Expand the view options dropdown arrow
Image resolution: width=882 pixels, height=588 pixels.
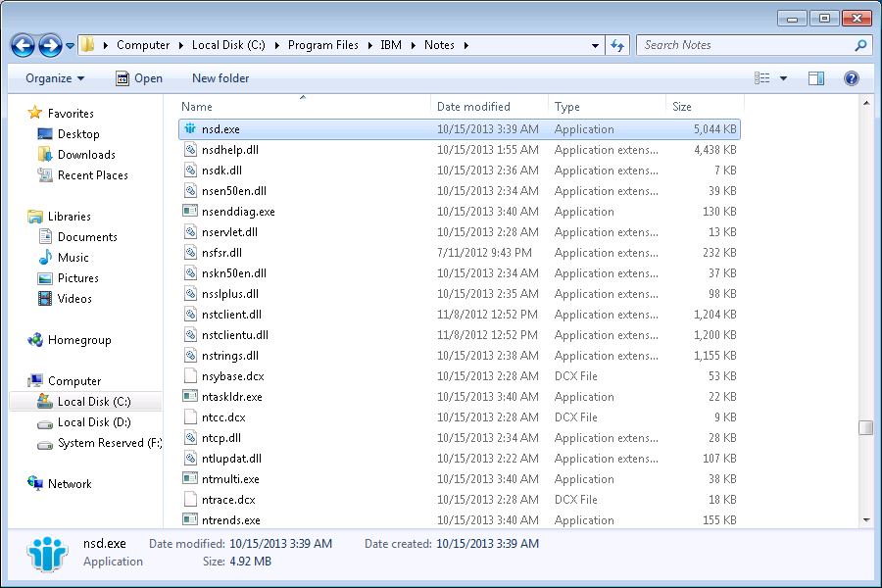pos(784,78)
